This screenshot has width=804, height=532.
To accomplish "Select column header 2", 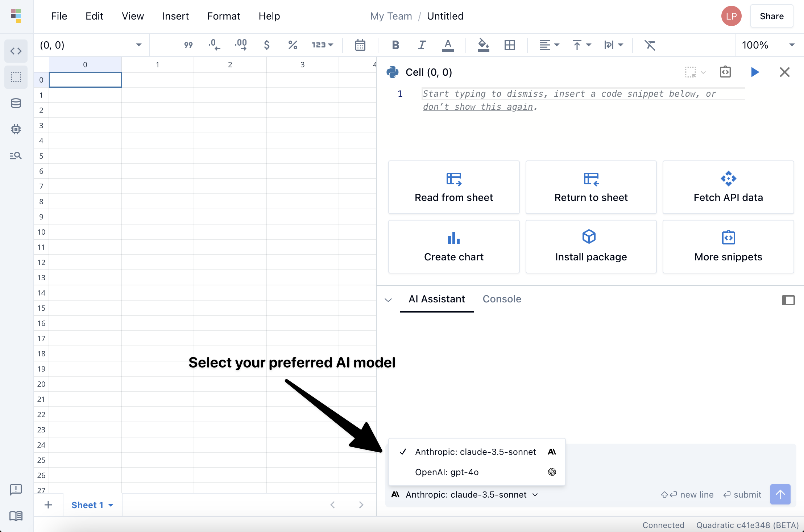I will (230, 64).
